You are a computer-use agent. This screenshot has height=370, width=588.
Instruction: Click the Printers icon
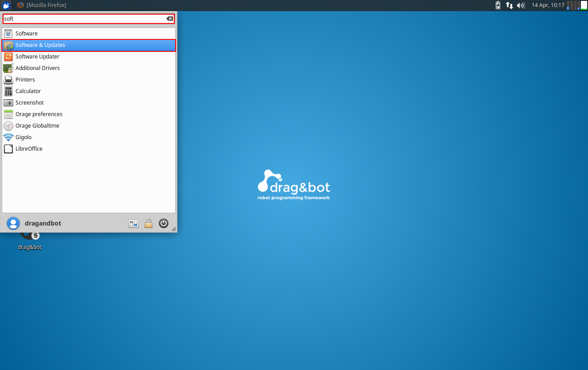pos(8,79)
